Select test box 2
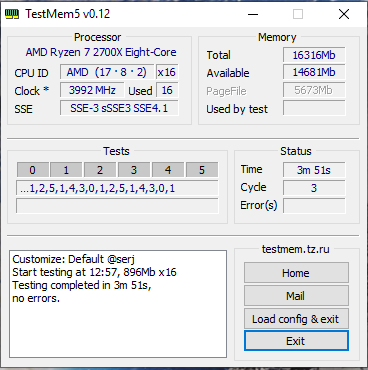The height and width of the screenshot is (370, 368). [x=100, y=170]
